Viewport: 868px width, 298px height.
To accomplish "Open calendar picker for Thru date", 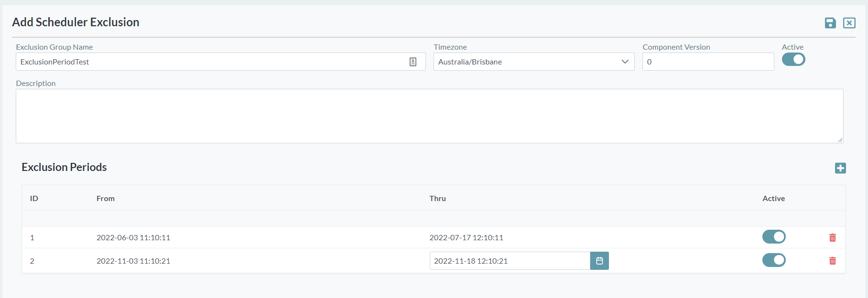I will (x=599, y=261).
